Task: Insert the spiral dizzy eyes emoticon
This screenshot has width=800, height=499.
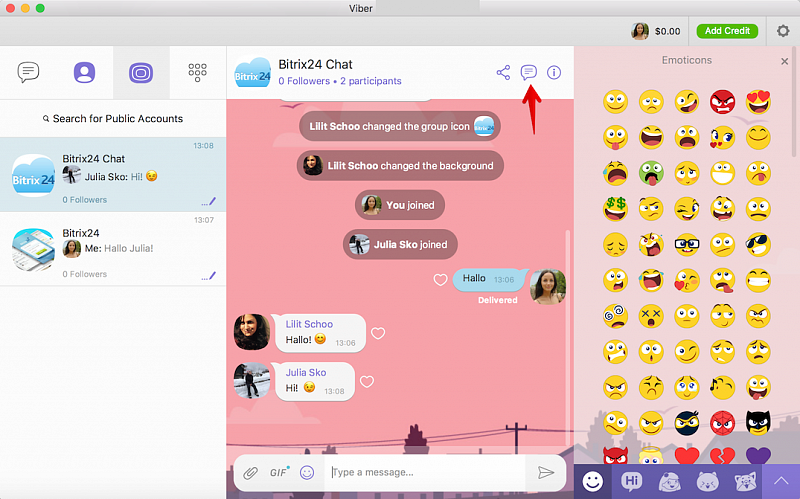Action: pos(615,316)
